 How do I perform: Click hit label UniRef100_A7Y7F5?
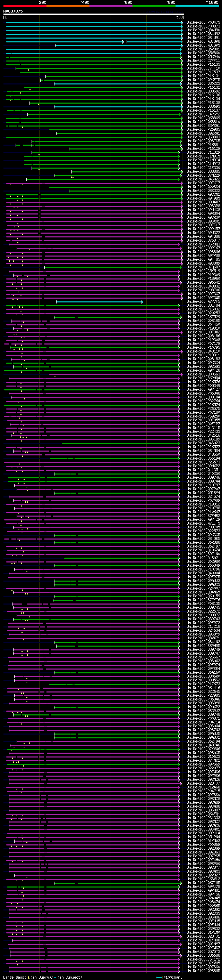coord(203,302)
